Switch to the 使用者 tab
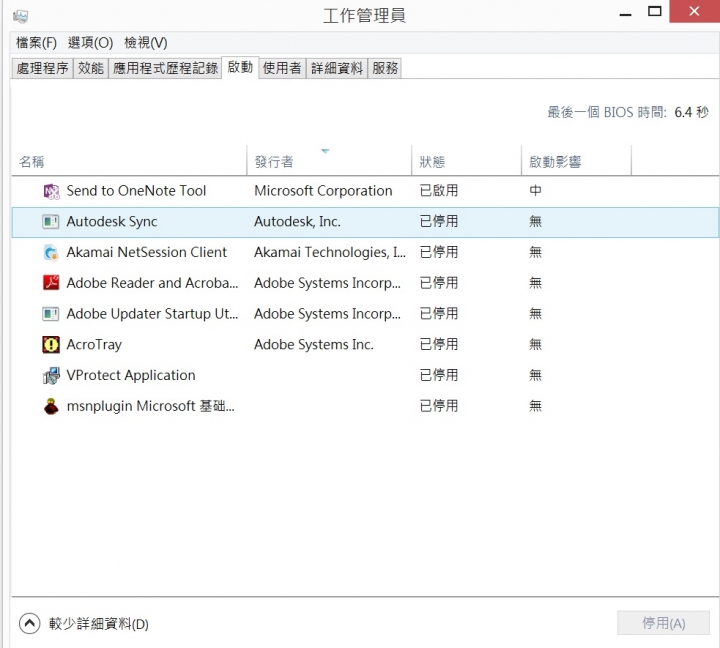 282,68
